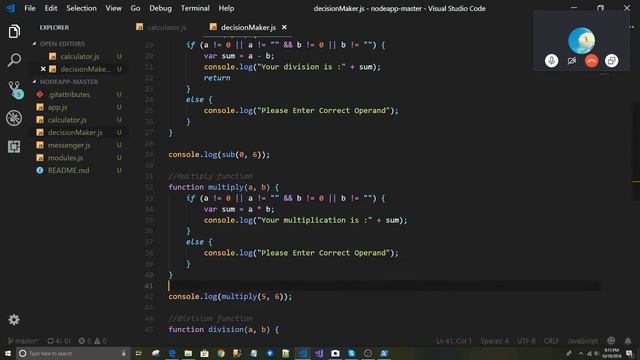Viewport: 640px width, 360px height.
Task: Click the return statement in code
Action: [x=217, y=78]
